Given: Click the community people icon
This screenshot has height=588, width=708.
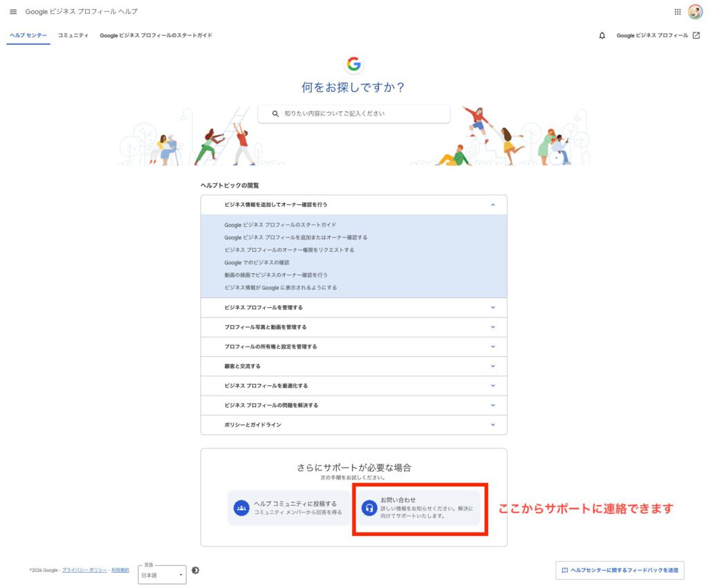Looking at the screenshot, I should point(241,508).
